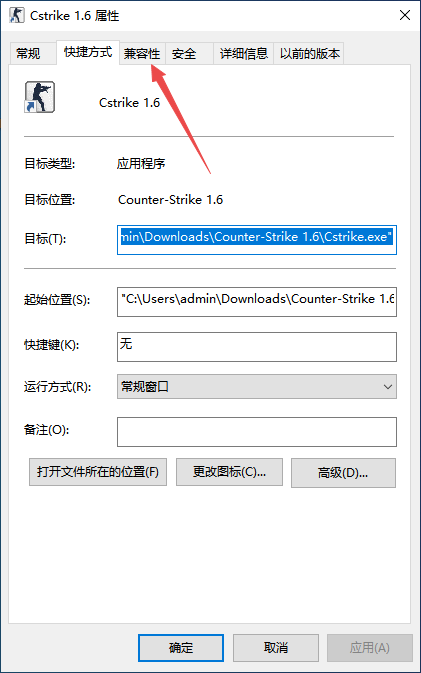The image size is (421, 673).
Task: Click inside the 目标(T) path field
Action: tap(257, 239)
